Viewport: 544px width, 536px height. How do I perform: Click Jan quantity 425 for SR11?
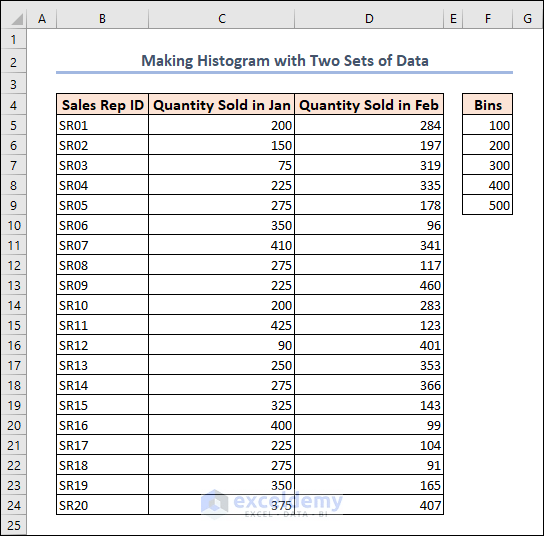221,325
